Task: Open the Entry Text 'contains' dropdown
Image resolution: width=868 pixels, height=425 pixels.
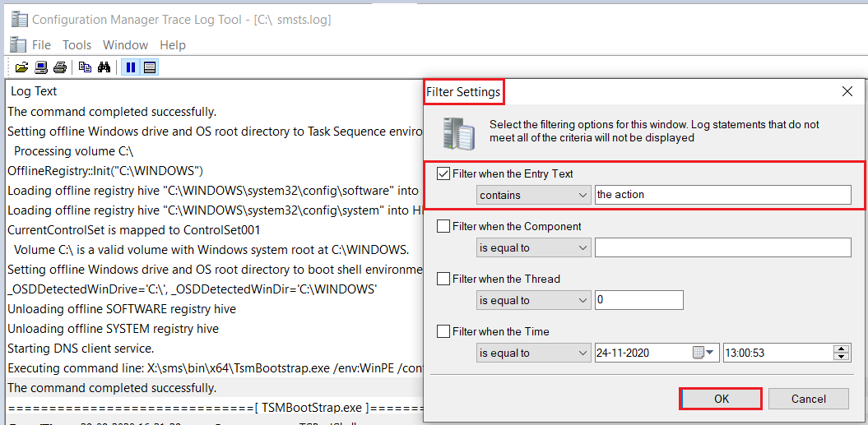Action: (x=534, y=195)
